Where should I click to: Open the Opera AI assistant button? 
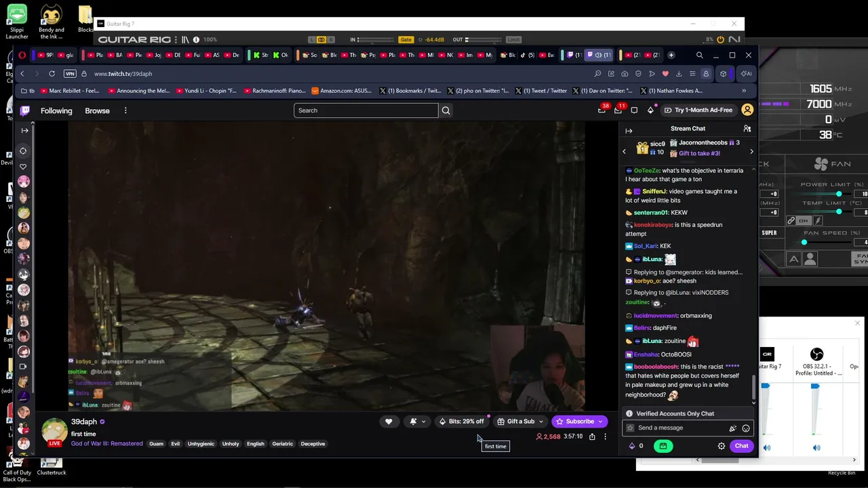click(746, 73)
